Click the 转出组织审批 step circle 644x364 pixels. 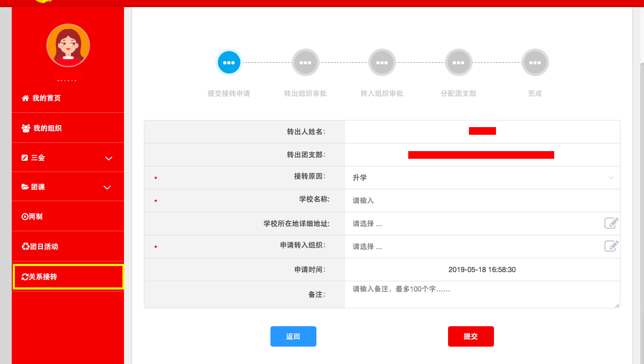(x=305, y=63)
